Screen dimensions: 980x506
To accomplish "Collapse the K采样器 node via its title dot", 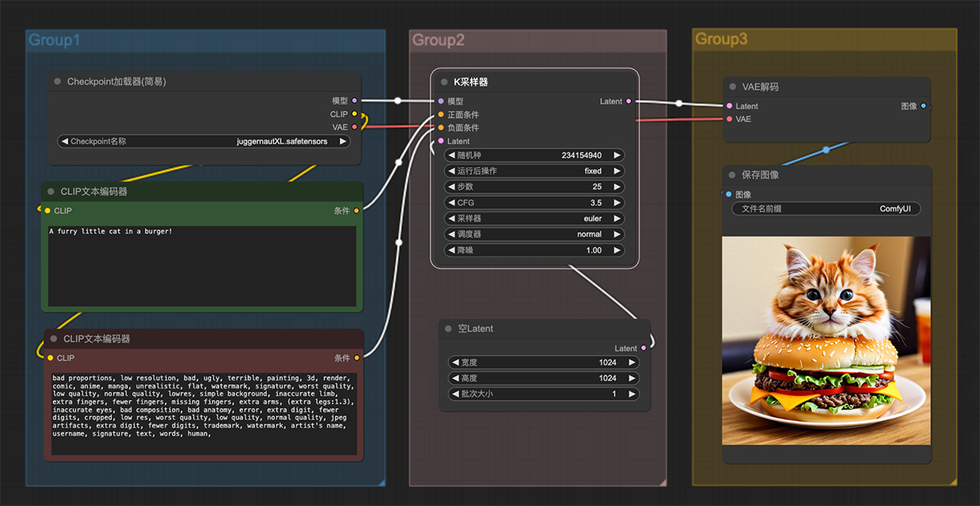I will tap(444, 82).
